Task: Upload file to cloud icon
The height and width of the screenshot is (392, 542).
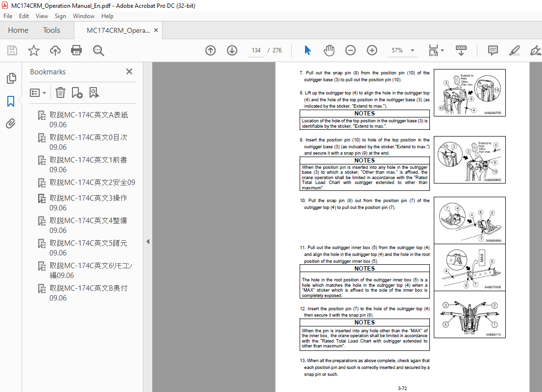Action: pyautogui.click(x=55, y=50)
